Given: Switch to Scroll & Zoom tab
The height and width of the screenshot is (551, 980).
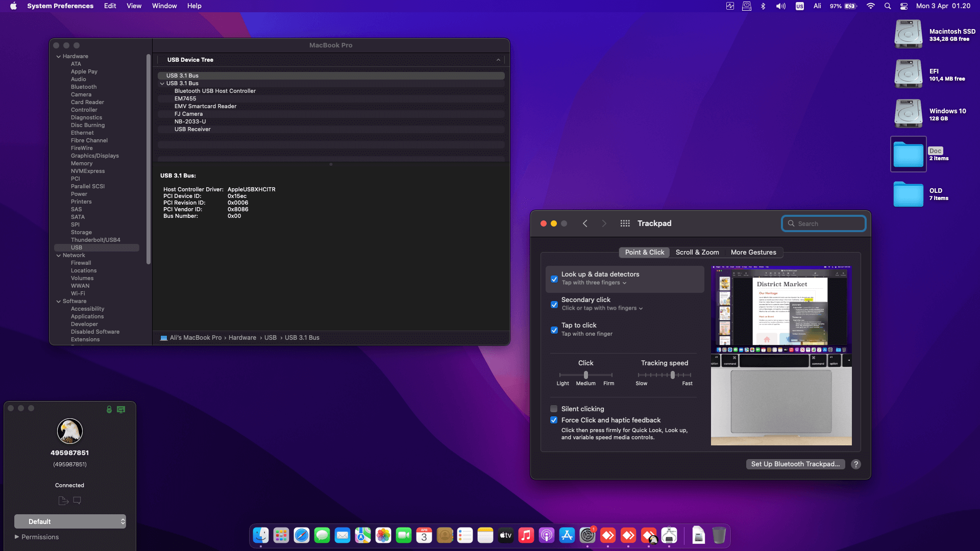Looking at the screenshot, I should (697, 252).
